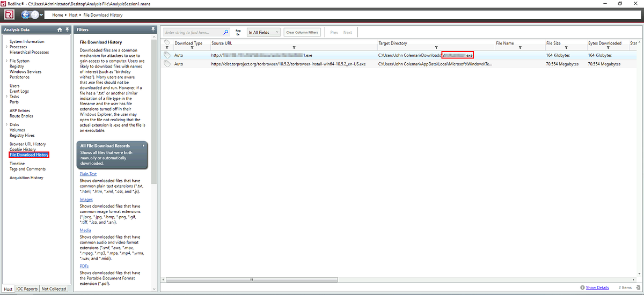The width and height of the screenshot is (644, 295).
Task: Open Event Logs item
Action: [x=19, y=91]
